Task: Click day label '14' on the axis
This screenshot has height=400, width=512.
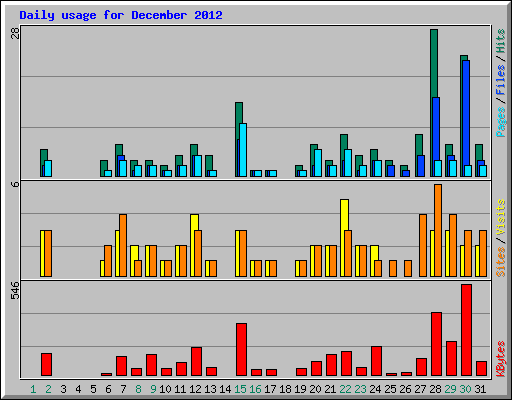Action: pyautogui.click(x=225, y=389)
